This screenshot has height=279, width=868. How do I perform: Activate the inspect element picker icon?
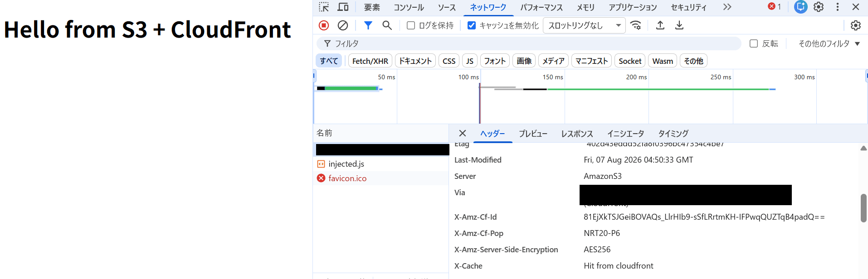click(x=324, y=7)
